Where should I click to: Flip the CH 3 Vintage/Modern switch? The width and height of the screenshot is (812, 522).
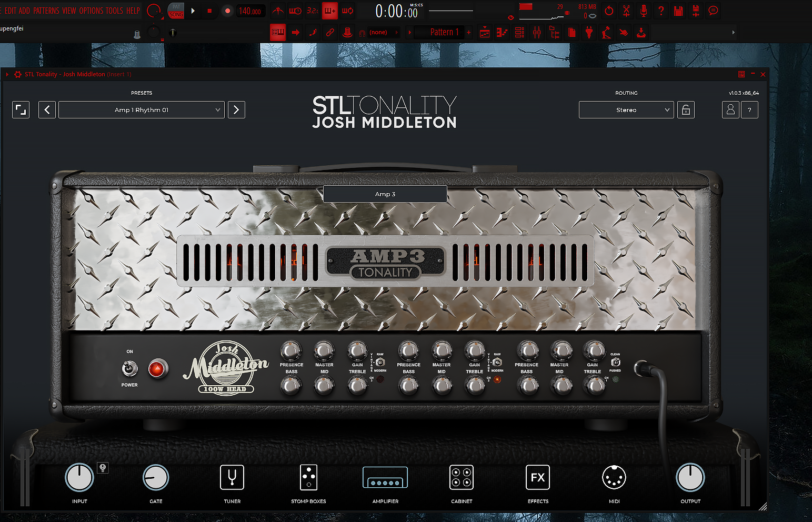pyautogui.click(x=380, y=362)
